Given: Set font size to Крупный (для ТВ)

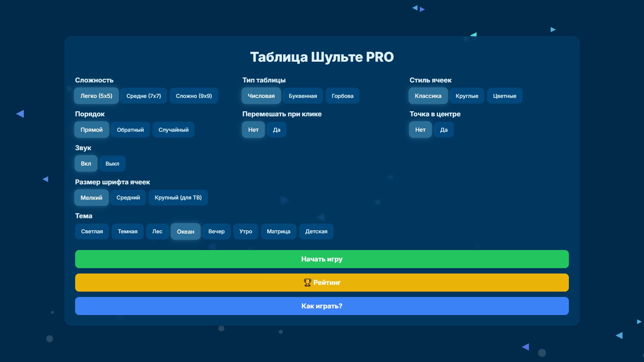Looking at the screenshot, I should pyautogui.click(x=178, y=197).
